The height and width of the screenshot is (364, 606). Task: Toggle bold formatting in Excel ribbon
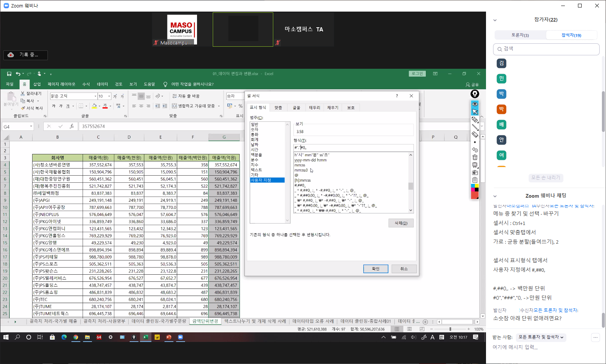(54, 106)
